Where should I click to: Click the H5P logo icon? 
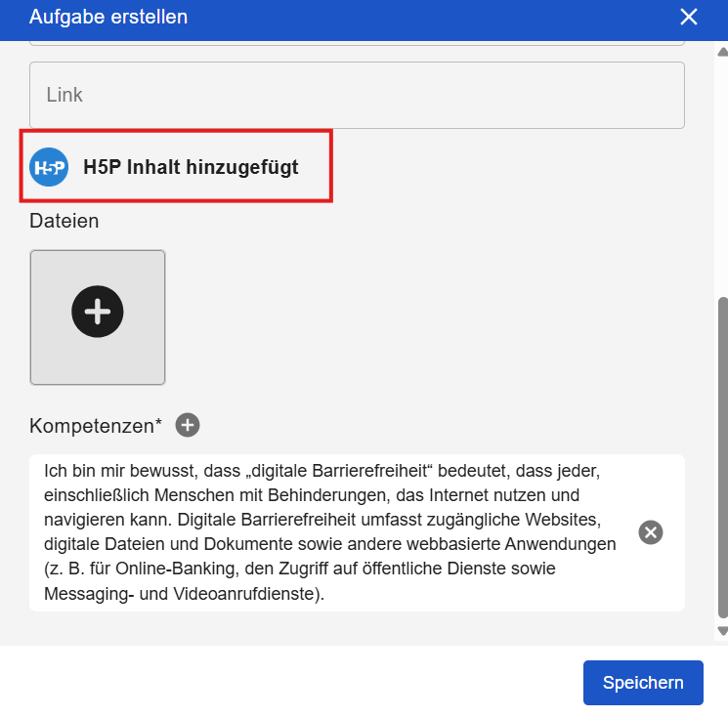pos(49,167)
